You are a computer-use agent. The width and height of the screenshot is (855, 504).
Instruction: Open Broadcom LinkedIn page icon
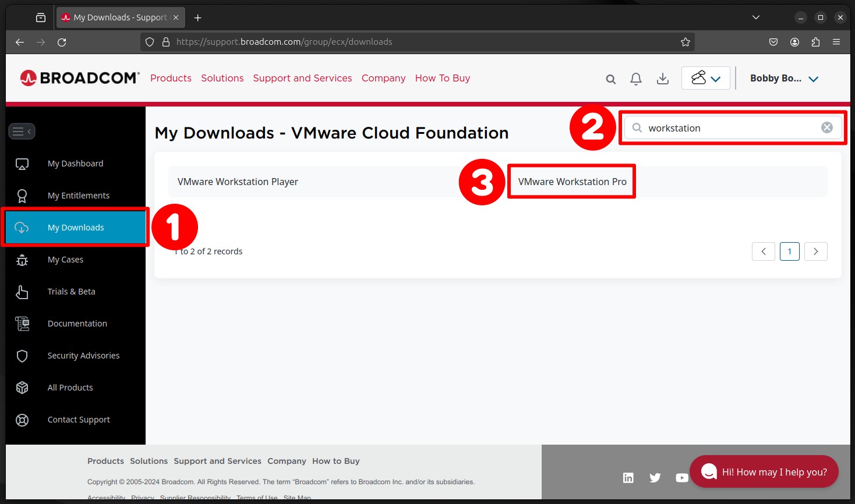pos(628,478)
